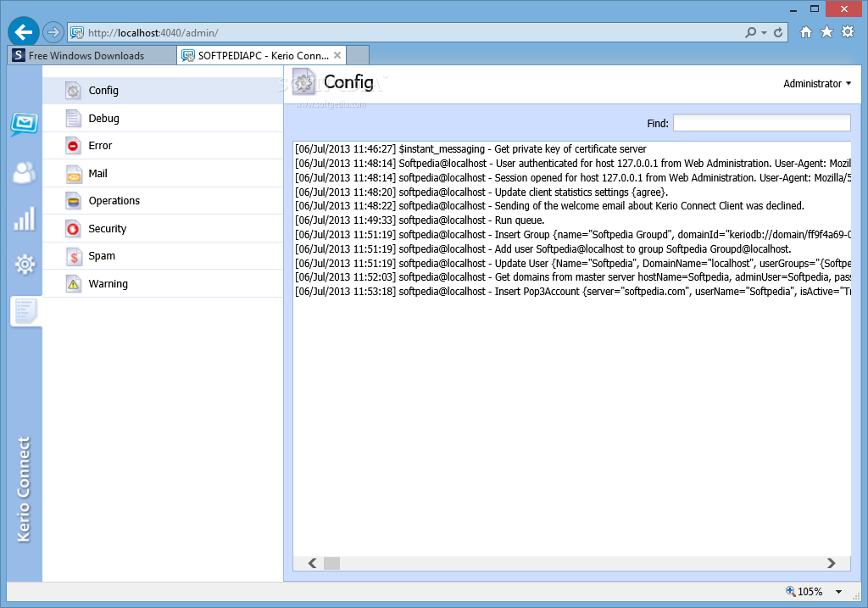The height and width of the screenshot is (608, 868).
Task: Click the red Error log icon
Action: pyautogui.click(x=73, y=146)
